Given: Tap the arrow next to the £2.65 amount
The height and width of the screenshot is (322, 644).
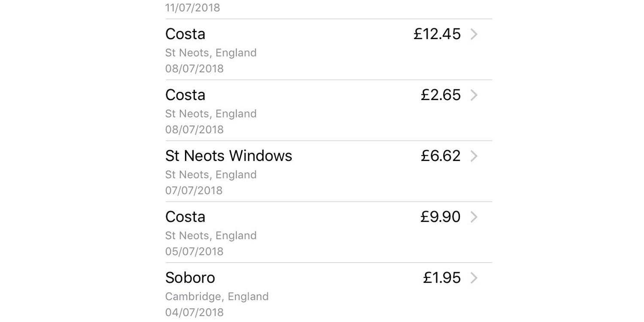Looking at the screenshot, I should [474, 95].
